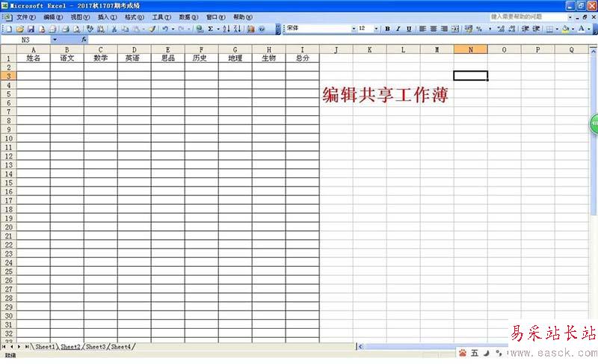The image size is (598, 364).
Task: Launch the Chart Wizard
Action: point(250,28)
